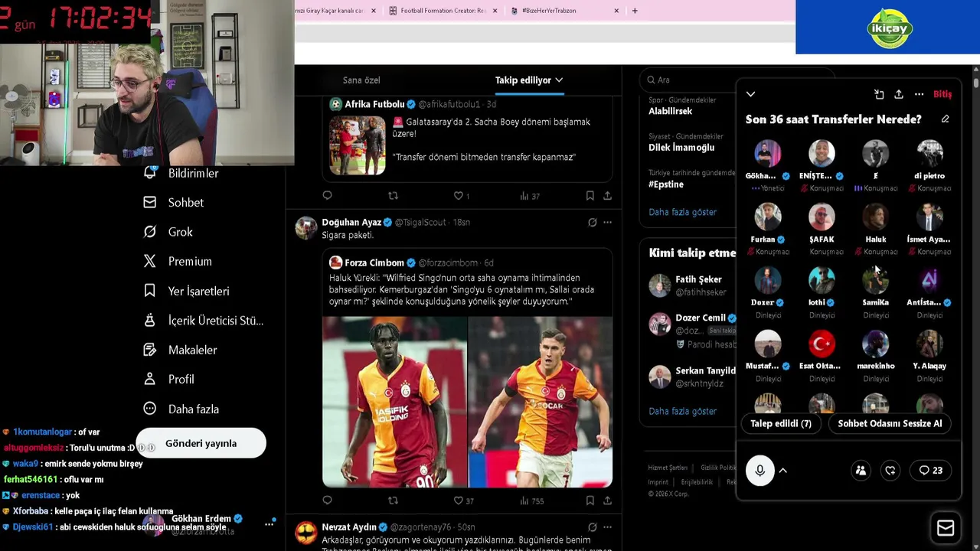The height and width of the screenshot is (551, 980).
Task: Like Doğuhan Ayaz's post with 37 likes
Action: pyautogui.click(x=463, y=500)
